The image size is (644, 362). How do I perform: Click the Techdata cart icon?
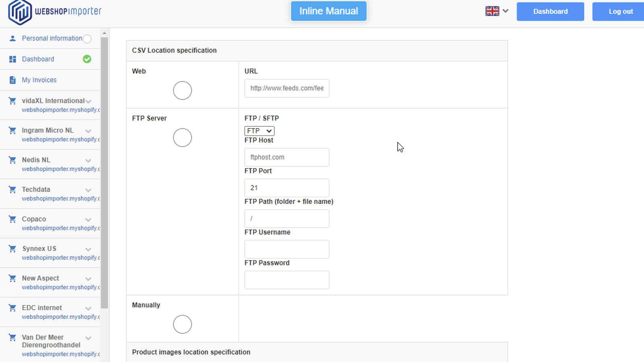(x=12, y=189)
